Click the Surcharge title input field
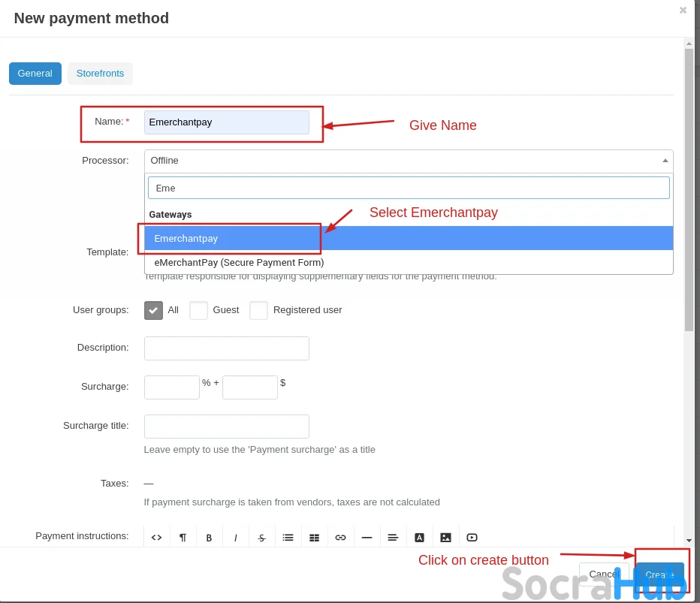The width and height of the screenshot is (700, 603). click(x=226, y=427)
